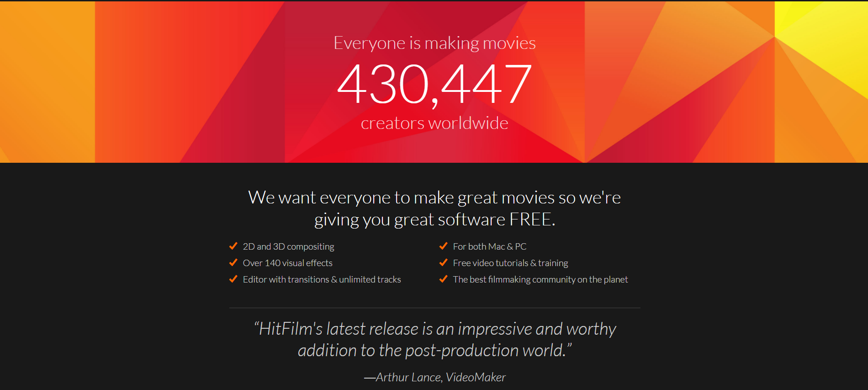
Task: Click "Over 140 visual effects" feature text
Action: click(288, 263)
